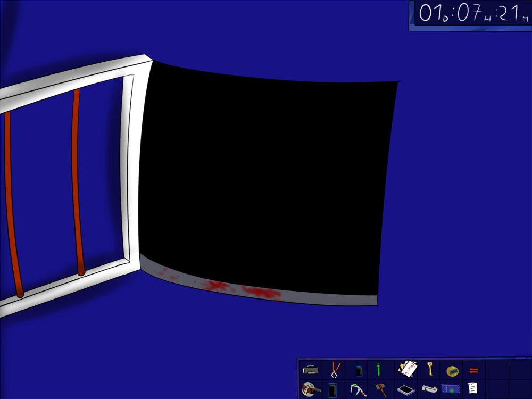Pick the tablet device from inventory
Screen dimensions: 532x399
pyautogui.click(x=406, y=390)
